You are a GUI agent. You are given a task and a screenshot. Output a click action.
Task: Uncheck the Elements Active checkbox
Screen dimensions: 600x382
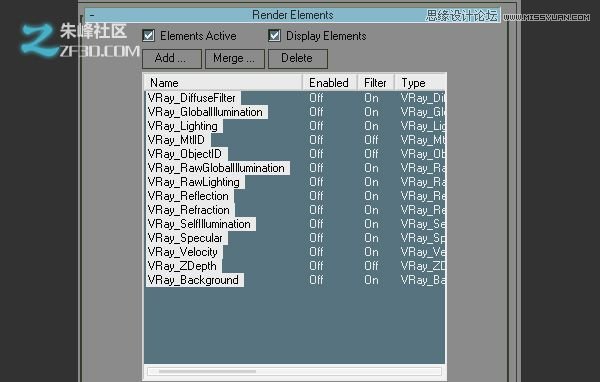pos(148,36)
